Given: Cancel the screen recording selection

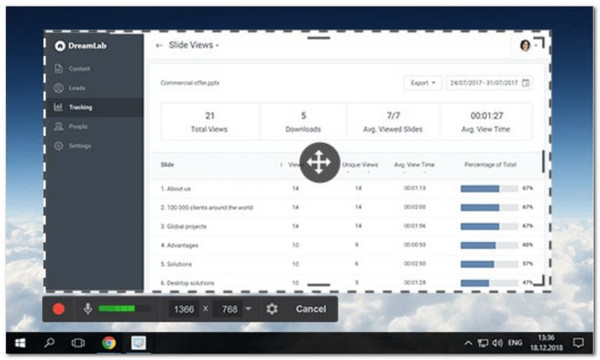Looking at the screenshot, I should (311, 309).
